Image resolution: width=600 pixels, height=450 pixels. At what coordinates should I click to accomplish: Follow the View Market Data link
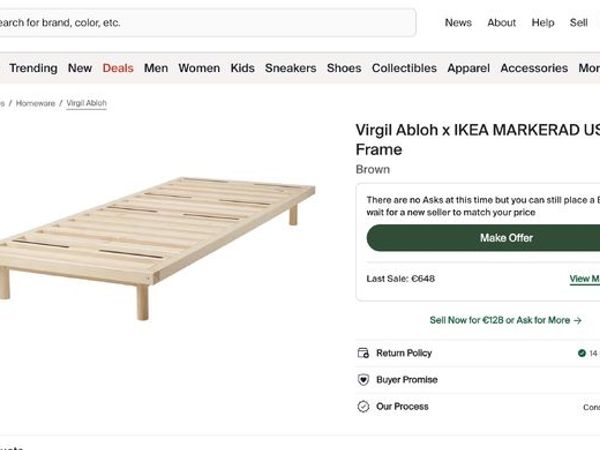tap(585, 279)
